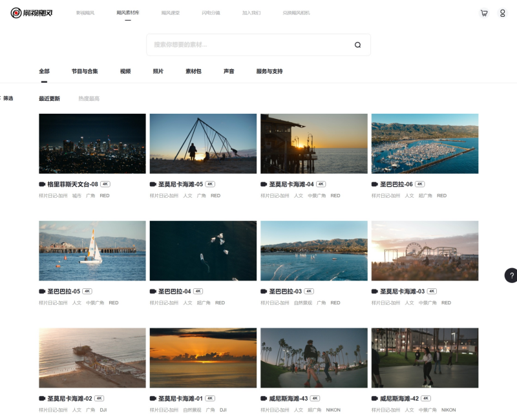Click the 城市 tag under 格里菲斯天文台-08
The width and height of the screenshot is (517, 420).
(77, 196)
